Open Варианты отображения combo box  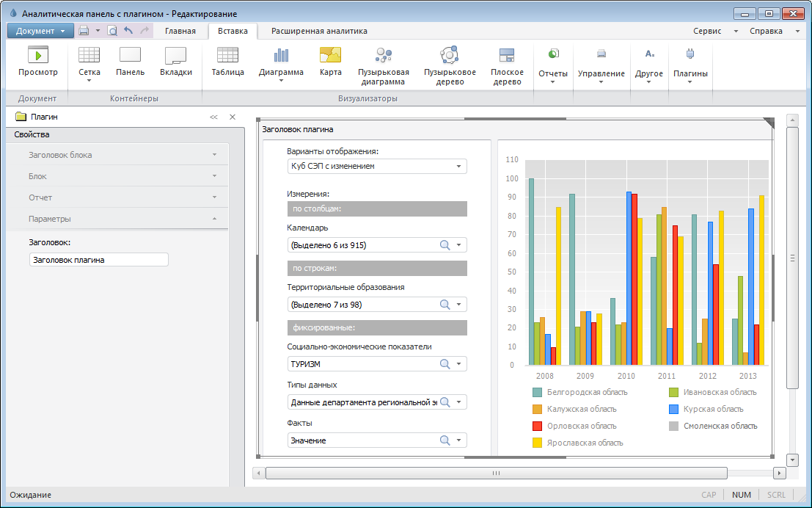pyautogui.click(x=377, y=167)
